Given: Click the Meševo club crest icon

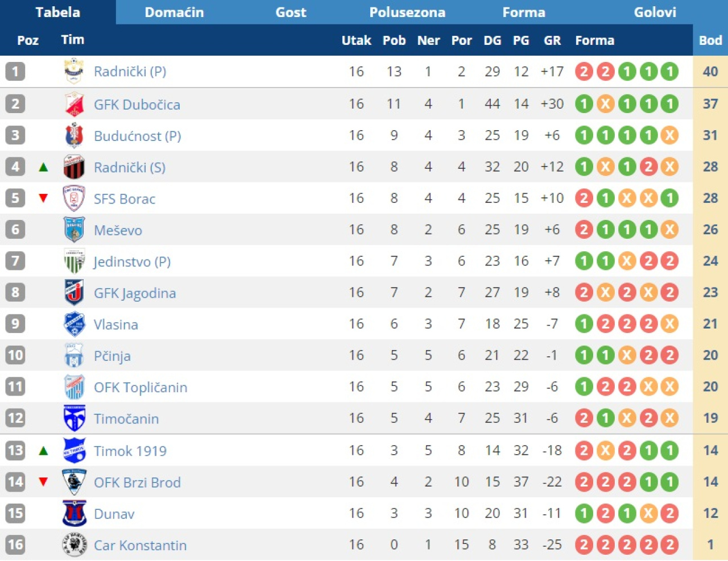Looking at the screenshot, I should [74, 230].
